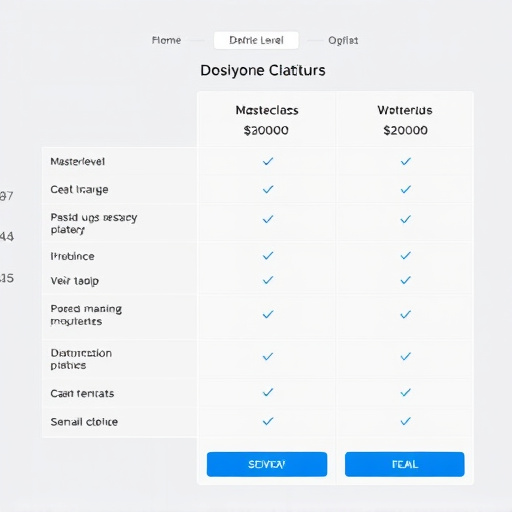Click Caan ferirats checkmark under Wolterius

point(405,392)
